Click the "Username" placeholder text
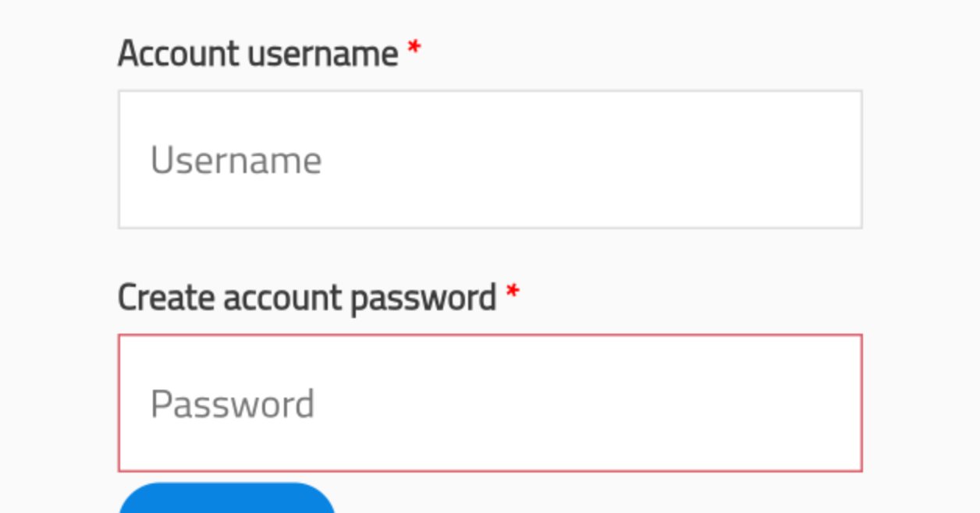The height and width of the screenshot is (513, 980). click(236, 161)
